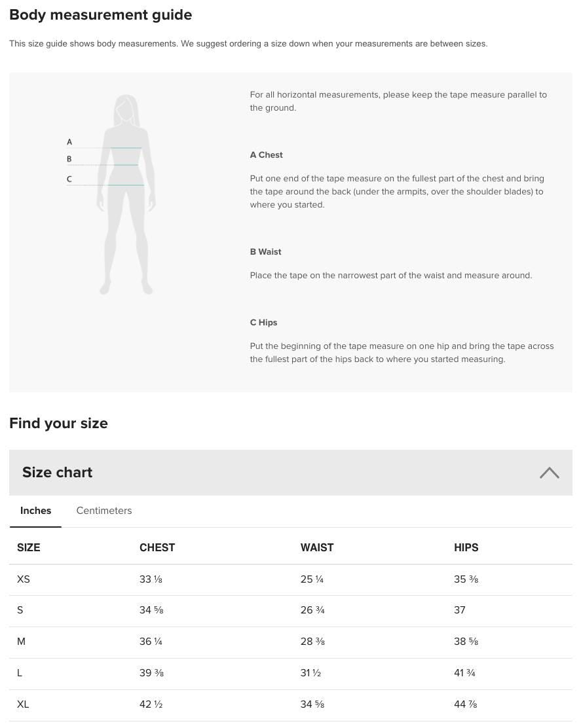The image size is (581, 728).
Task: Click the body measurement diagram
Action: pos(124,194)
